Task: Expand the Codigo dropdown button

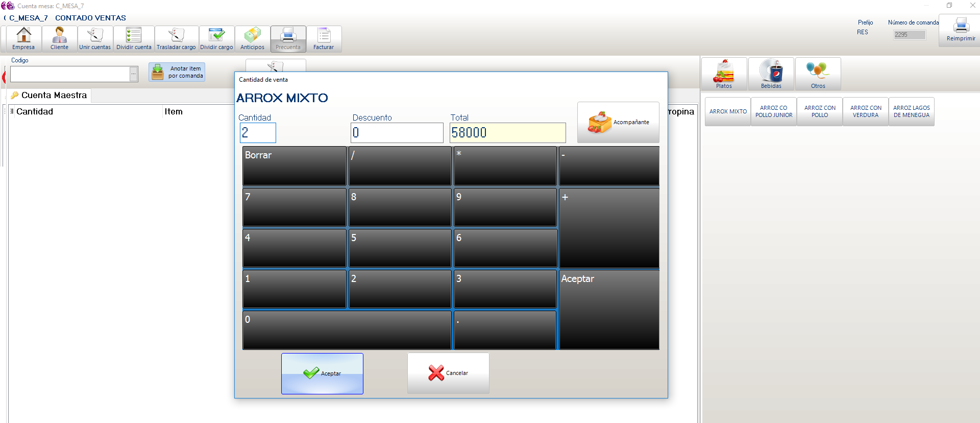Action: [x=134, y=74]
